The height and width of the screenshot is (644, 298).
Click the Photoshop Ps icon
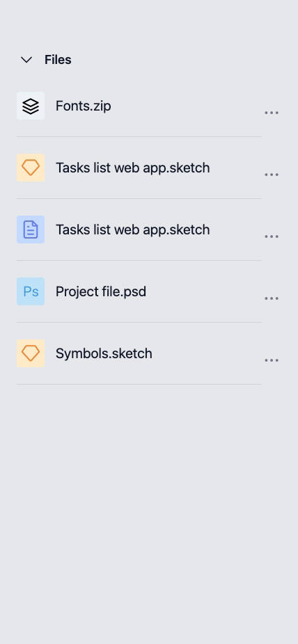31,291
